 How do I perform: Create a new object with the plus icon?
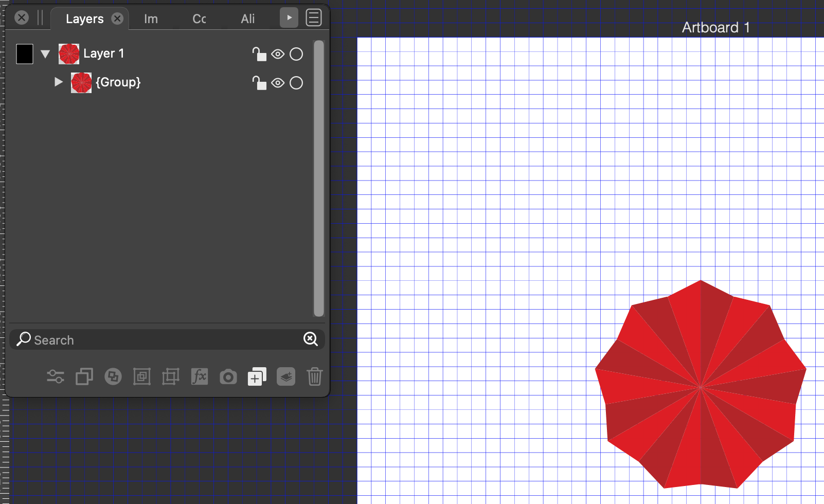click(x=257, y=377)
